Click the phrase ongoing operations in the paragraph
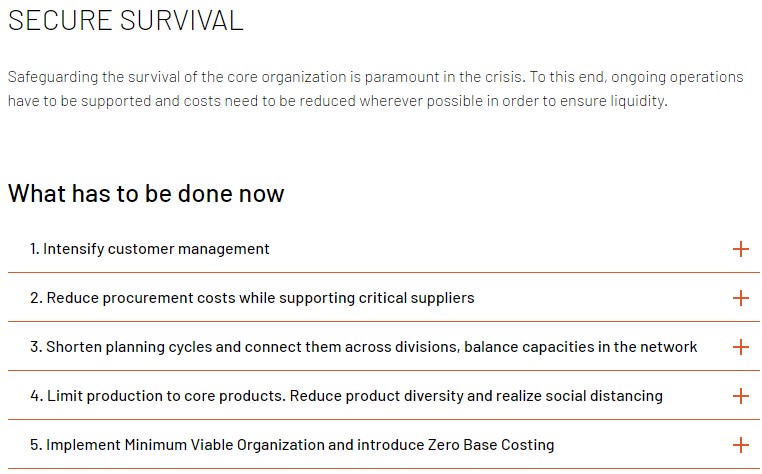 677,77
